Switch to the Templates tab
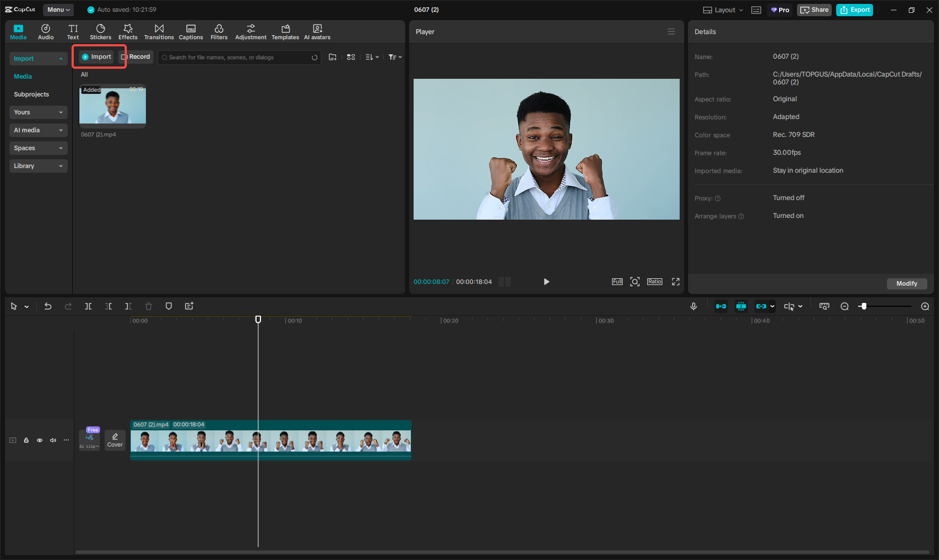The width and height of the screenshot is (939, 560). pyautogui.click(x=285, y=31)
